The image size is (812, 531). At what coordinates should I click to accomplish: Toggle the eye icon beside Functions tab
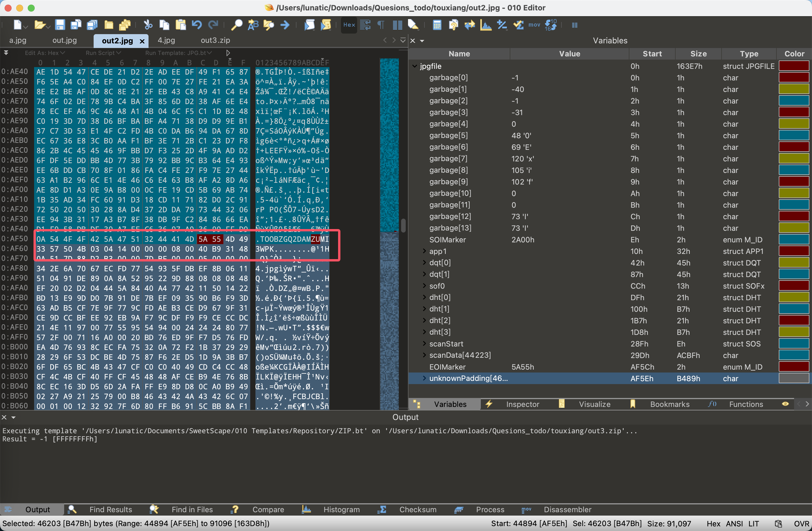click(x=785, y=404)
